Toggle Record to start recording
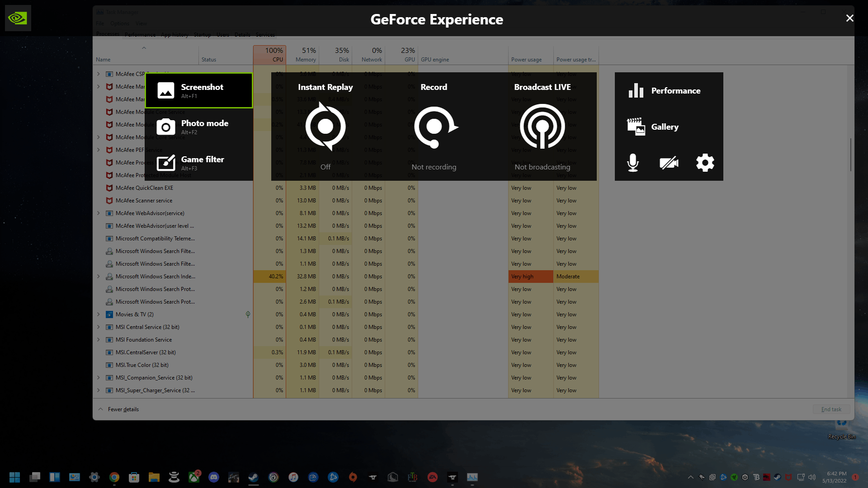868x488 pixels. click(434, 127)
